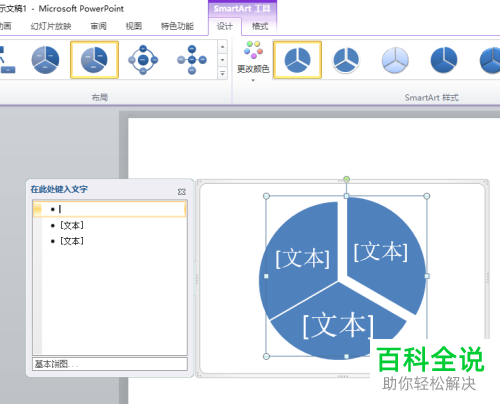Switch to the 视图 ribbon tab

pyautogui.click(x=134, y=26)
